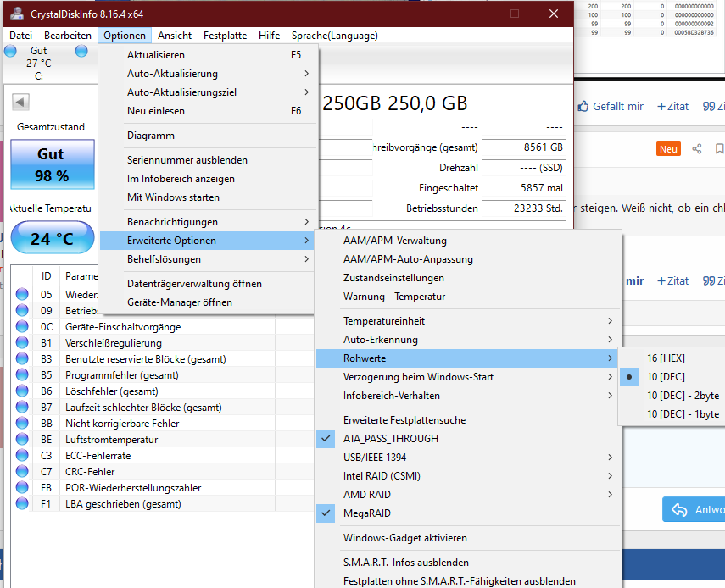The height and width of the screenshot is (588, 725).
Task: Click the CrystalDiskInfo title bar app icon
Action: coord(17,14)
